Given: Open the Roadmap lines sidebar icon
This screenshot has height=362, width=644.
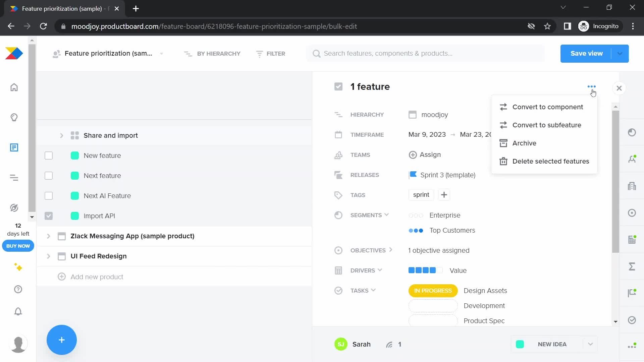Looking at the screenshot, I should click(14, 178).
